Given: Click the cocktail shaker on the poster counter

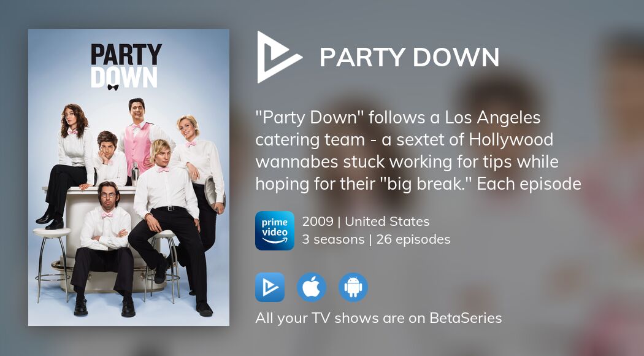Looking at the screenshot, I should tap(135, 174).
